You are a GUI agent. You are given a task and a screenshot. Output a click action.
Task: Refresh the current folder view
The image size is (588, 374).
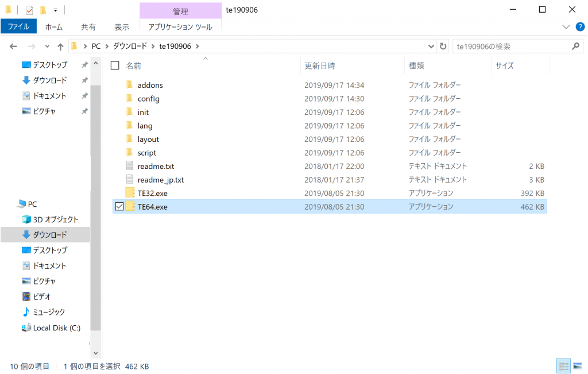443,46
